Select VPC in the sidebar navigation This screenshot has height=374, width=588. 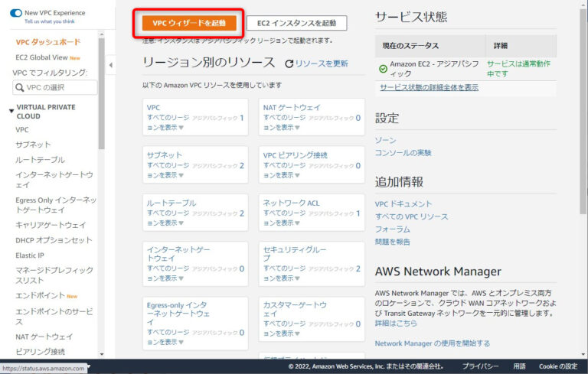pyautogui.click(x=21, y=130)
